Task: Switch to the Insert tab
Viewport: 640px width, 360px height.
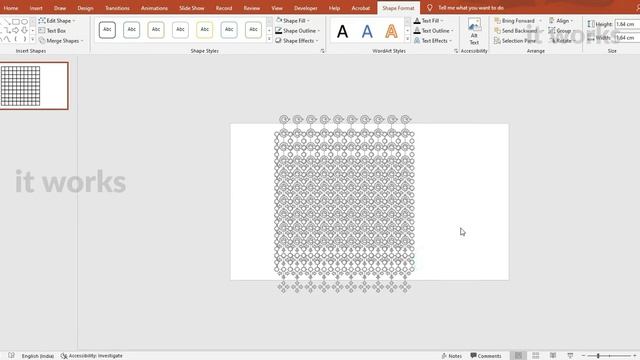Action: tap(36, 8)
